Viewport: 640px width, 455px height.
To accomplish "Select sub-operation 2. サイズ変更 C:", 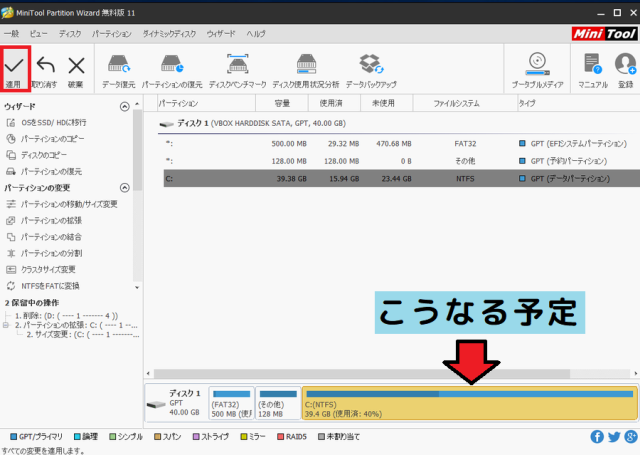I will pos(82,335).
